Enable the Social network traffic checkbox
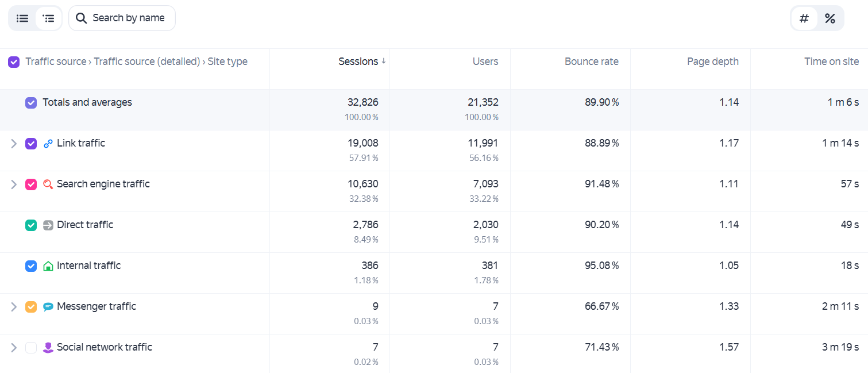The image size is (868, 373). [x=31, y=348]
